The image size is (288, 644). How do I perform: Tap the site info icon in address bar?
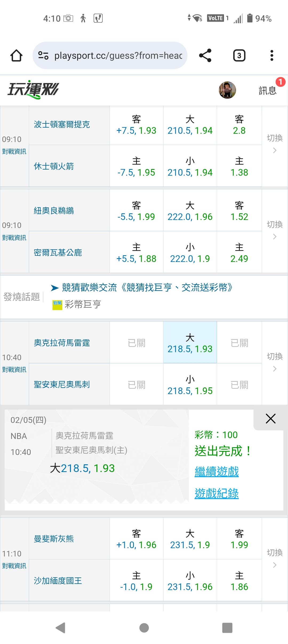click(43, 56)
